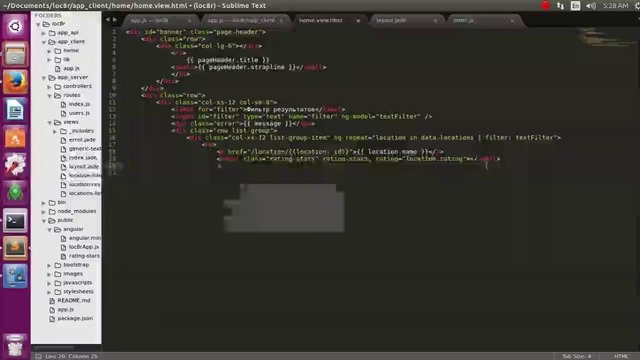The height and width of the screenshot is (360, 640).
Task: Select the home.view.html tab
Action: coord(328,20)
